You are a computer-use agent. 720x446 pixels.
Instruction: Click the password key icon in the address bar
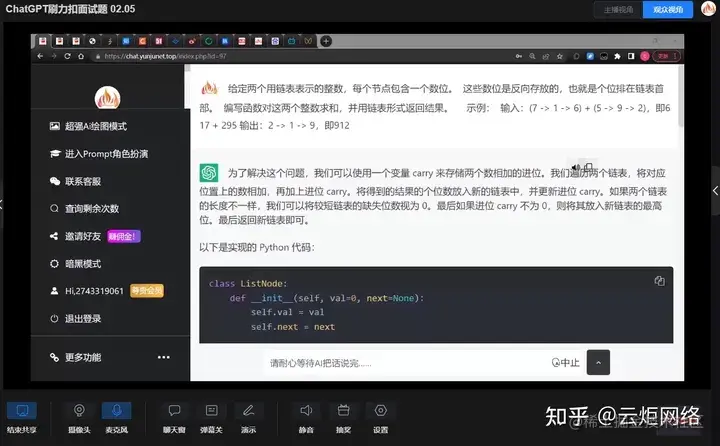(518, 56)
